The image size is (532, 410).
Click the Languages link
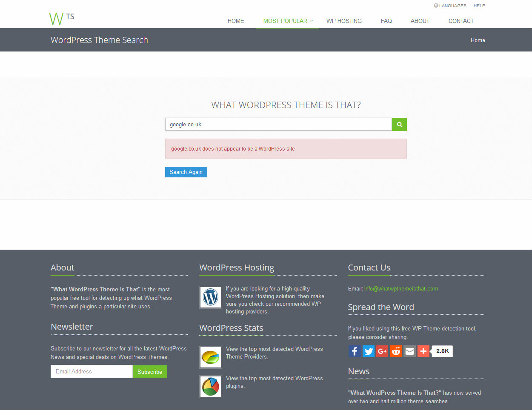[453, 6]
